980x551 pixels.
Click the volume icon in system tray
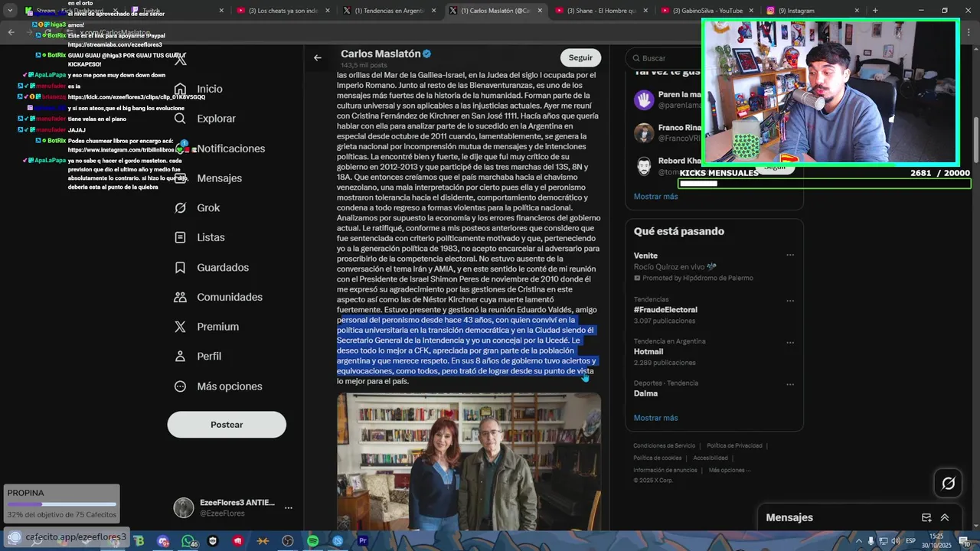(895, 541)
